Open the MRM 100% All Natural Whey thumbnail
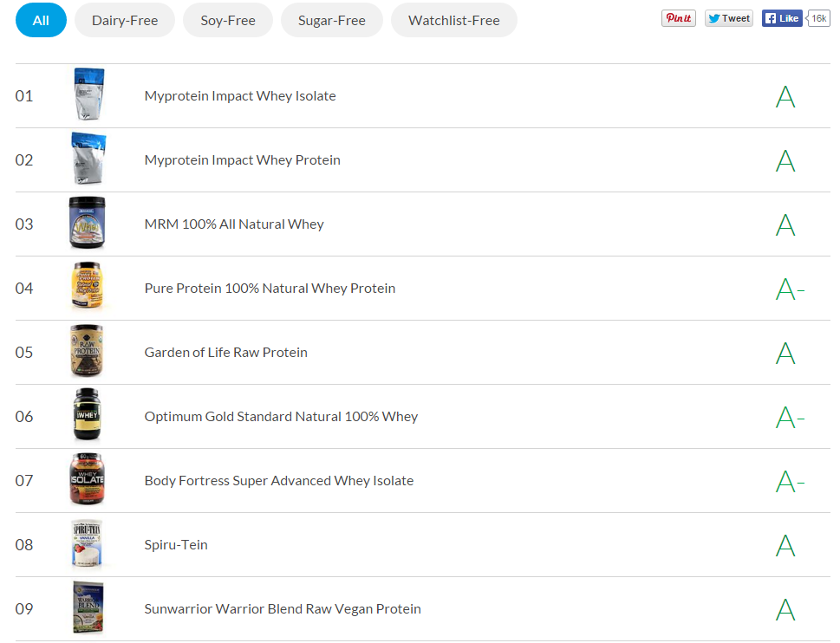 [x=88, y=223]
